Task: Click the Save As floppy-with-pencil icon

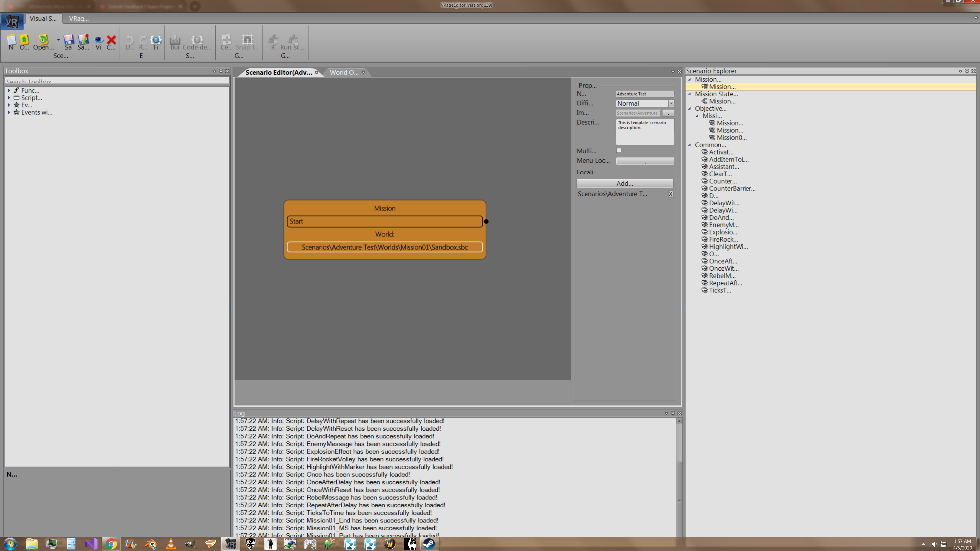Action: click(83, 40)
